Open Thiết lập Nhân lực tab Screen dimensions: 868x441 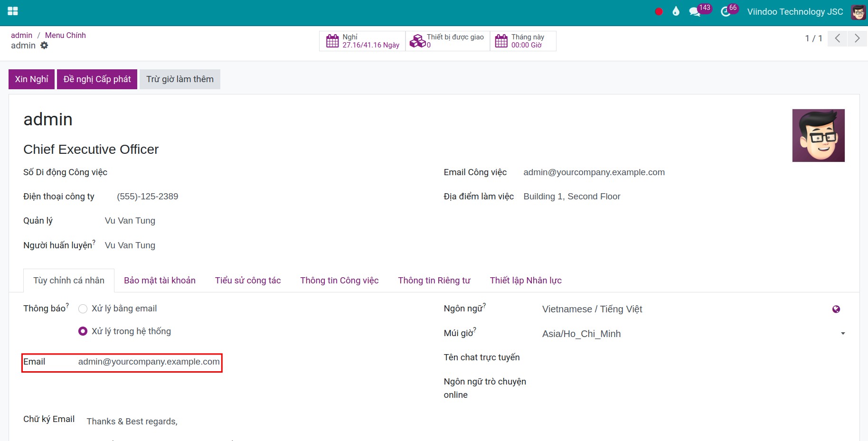pyautogui.click(x=526, y=281)
